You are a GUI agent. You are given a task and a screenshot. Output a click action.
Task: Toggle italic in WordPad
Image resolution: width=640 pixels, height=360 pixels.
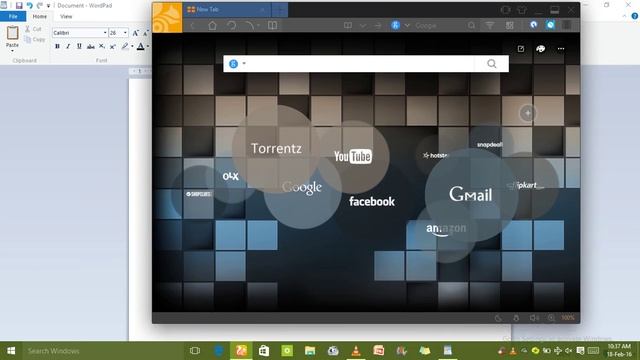pyautogui.click(x=68, y=47)
